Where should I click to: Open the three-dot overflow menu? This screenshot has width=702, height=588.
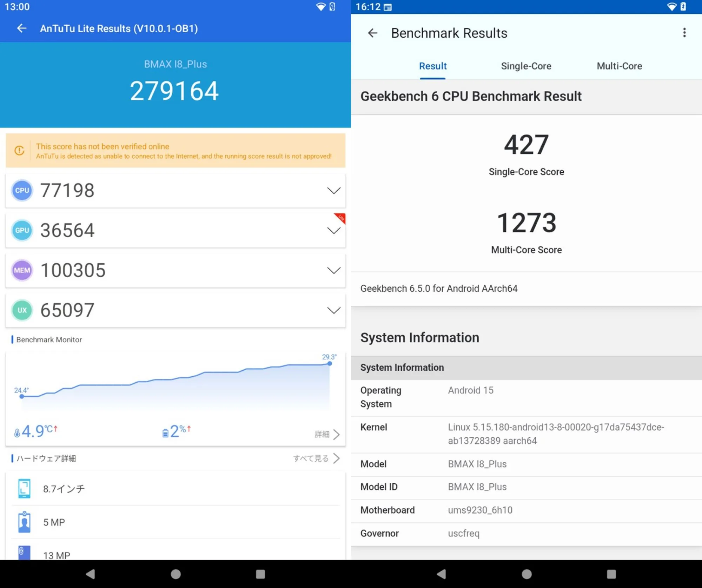pos(684,33)
